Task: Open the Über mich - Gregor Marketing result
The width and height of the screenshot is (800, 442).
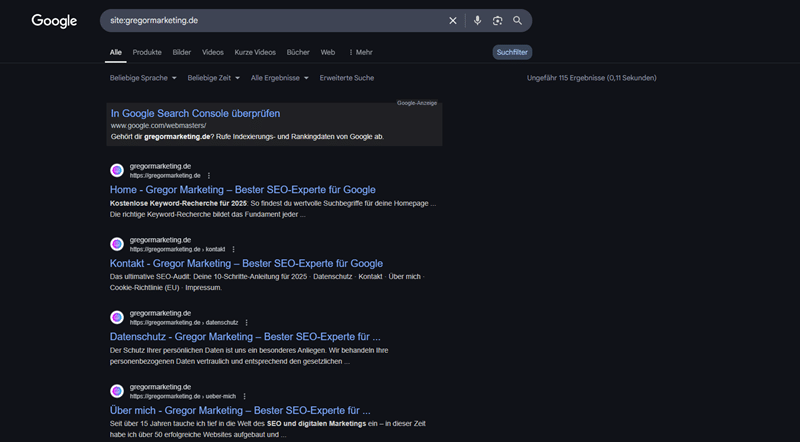Action: click(x=240, y=410)
